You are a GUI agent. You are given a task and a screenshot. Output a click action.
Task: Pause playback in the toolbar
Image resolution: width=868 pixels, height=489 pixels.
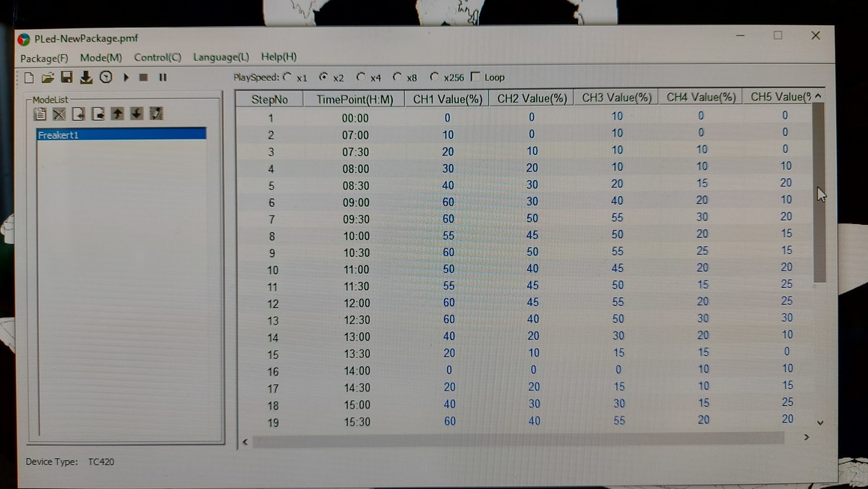[163, 77]
